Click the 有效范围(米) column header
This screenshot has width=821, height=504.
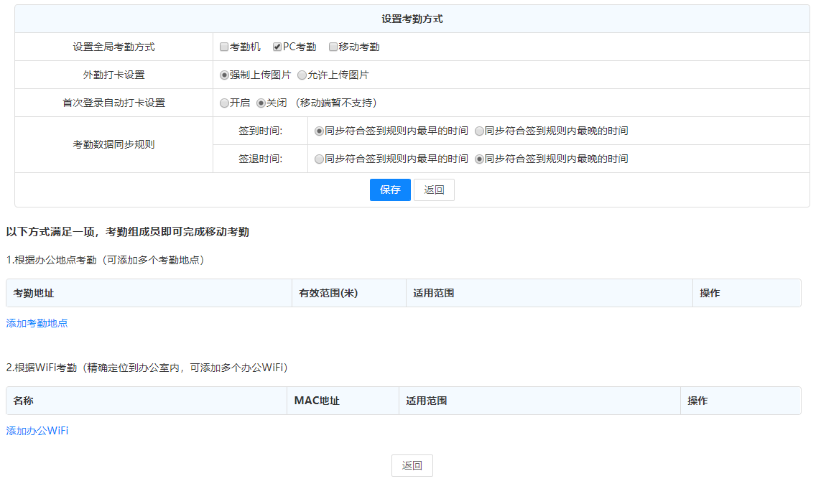coord(328,294)
